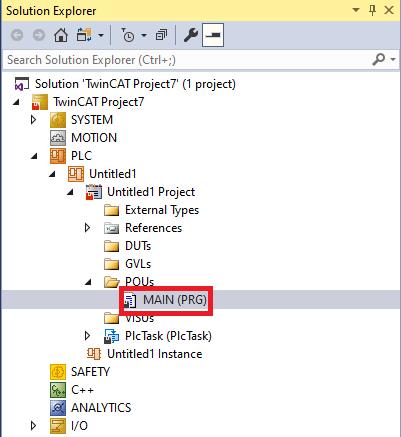401x437 pixels.
Task: Expand the PlcTask (PlcTask) node
Action: [x=87, y=336]
